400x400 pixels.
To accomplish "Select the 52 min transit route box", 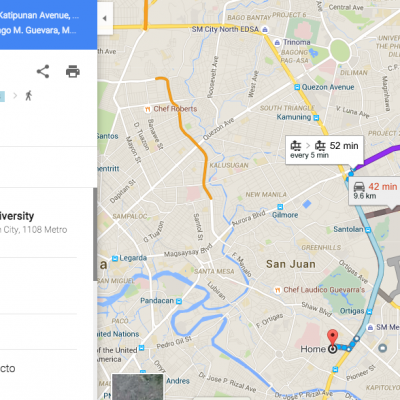I will click(x=324, y=150).
